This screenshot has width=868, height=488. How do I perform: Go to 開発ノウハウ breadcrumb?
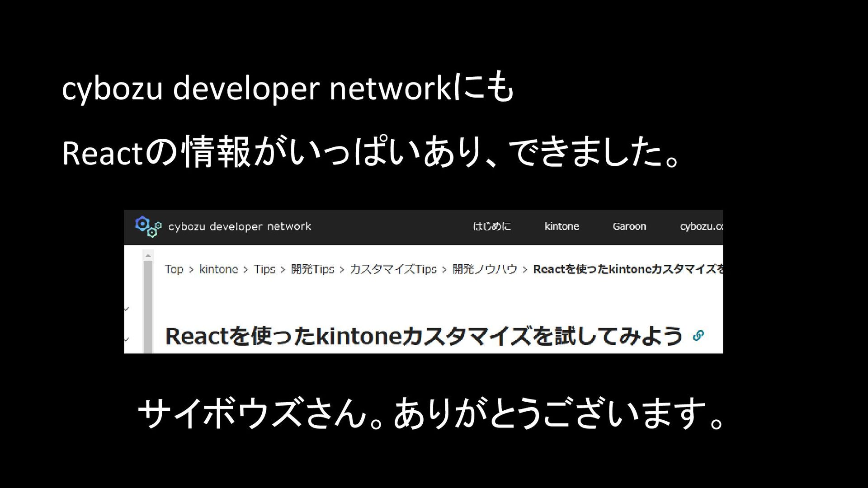tap(485, 269)
